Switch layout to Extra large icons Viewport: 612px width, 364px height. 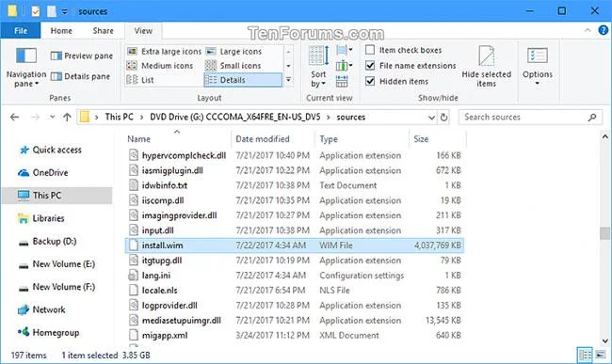(x=165, y=52)
